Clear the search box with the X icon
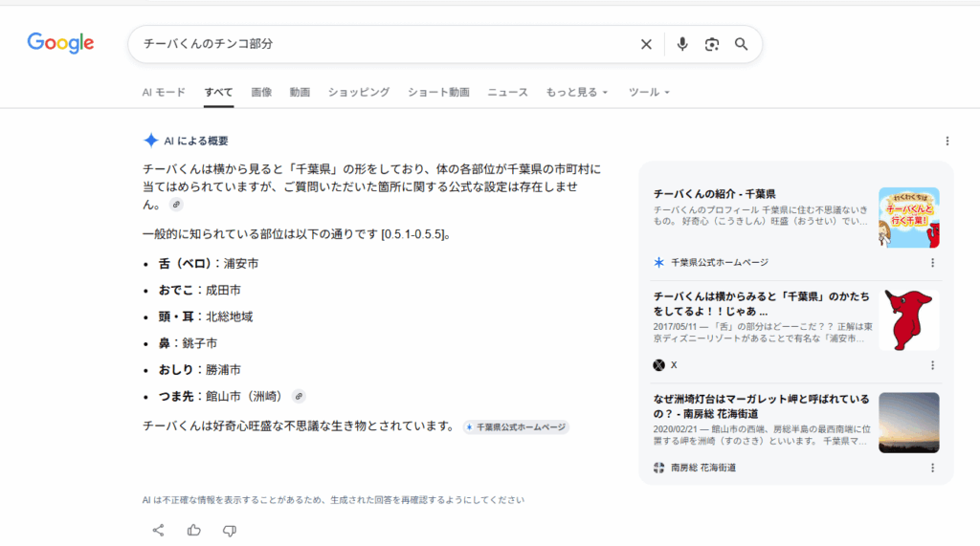980x546 pixels. click(x=646, y=44)
